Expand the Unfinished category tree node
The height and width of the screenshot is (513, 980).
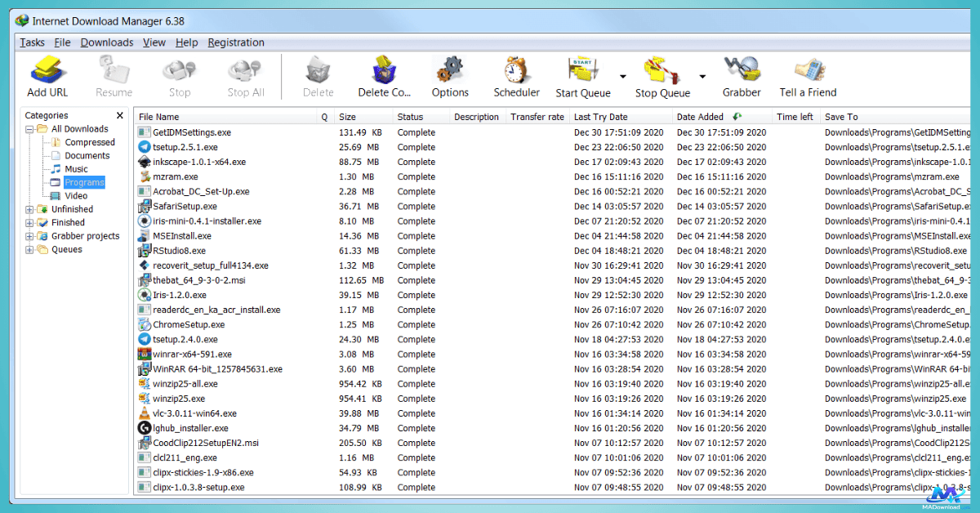tap(30, 210)
